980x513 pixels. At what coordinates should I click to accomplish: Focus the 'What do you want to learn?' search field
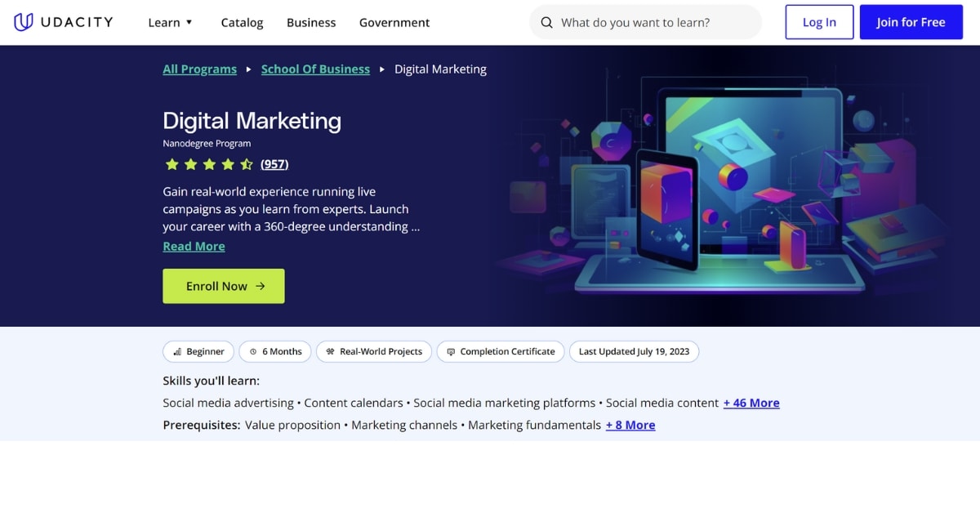coord(645,23)
